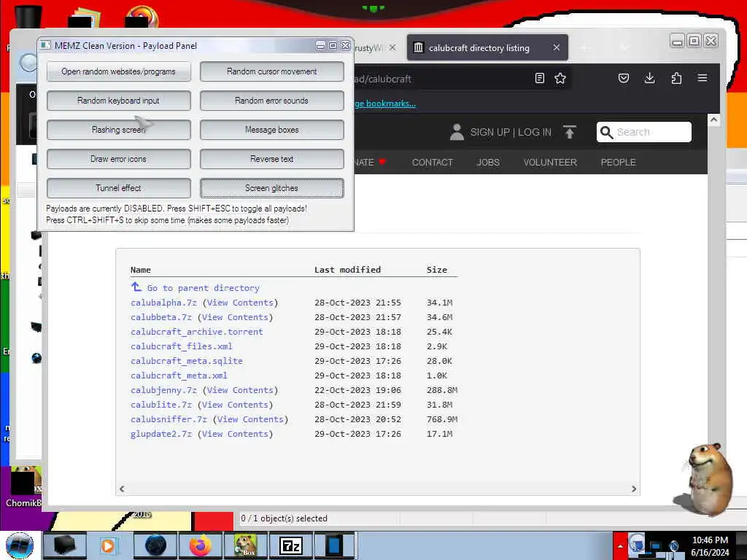Viewport: 747px width, 560px height.
Task: Click the up arrow parent directory icon
Action: [136, 287]
